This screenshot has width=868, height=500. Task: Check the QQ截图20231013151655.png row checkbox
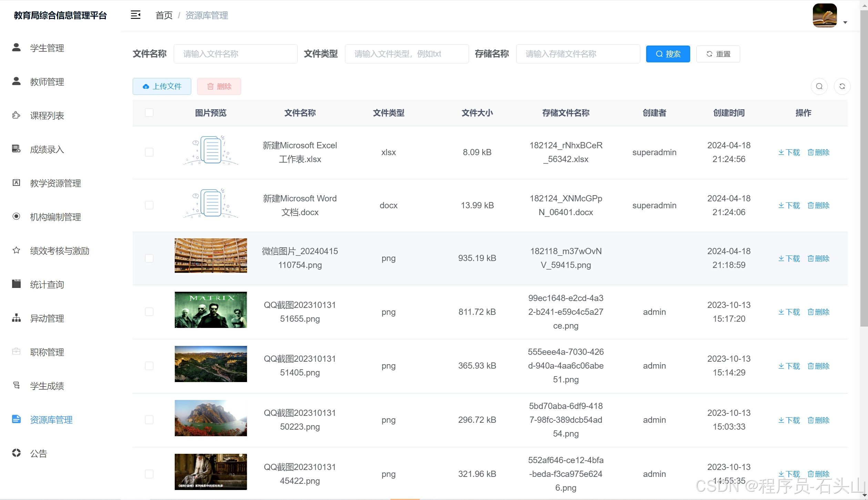click(x=149, y=312)
